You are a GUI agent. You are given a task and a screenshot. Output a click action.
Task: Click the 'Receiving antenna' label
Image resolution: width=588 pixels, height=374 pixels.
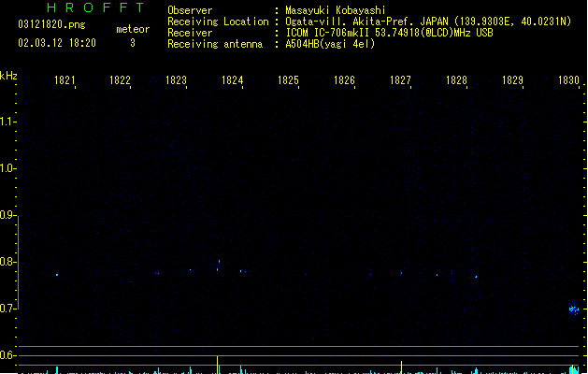tap(215, 44)
